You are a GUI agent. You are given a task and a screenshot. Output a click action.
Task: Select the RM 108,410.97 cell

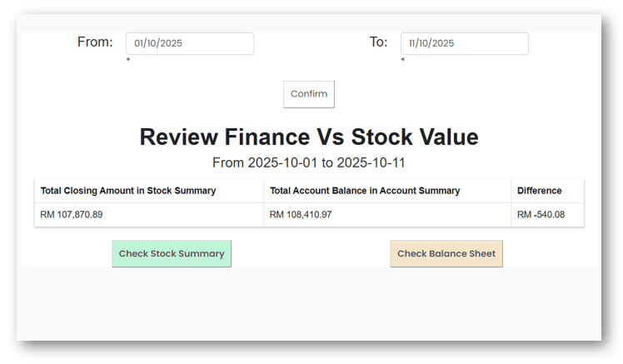pyautogui.click(x=387, y=215)
